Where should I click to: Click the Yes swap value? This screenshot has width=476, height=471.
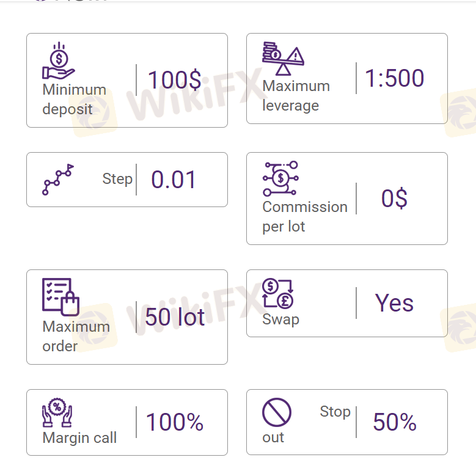click(x=394, y=303)
